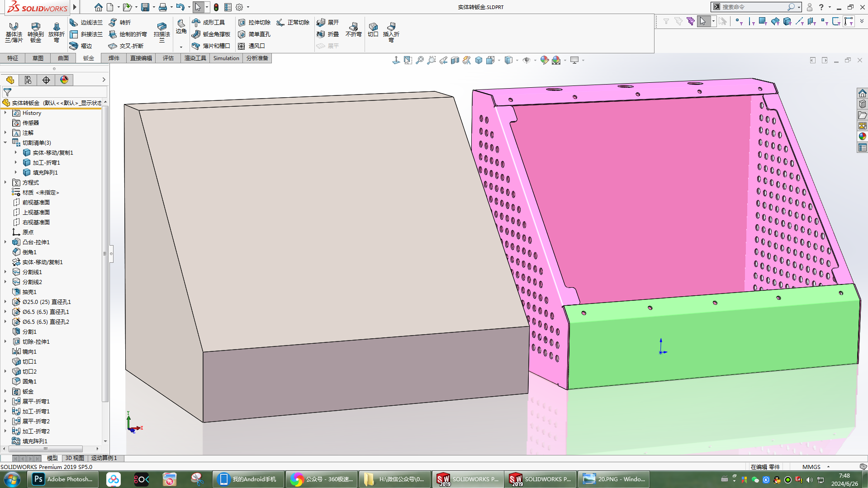Collapse the 切割清单(3) cut list node

point(5,142)
